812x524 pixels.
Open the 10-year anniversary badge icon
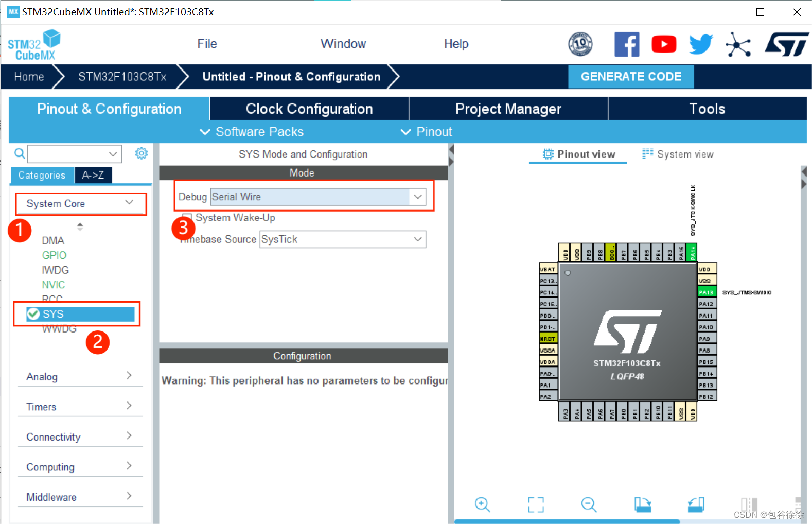click(x=580, y=44)
